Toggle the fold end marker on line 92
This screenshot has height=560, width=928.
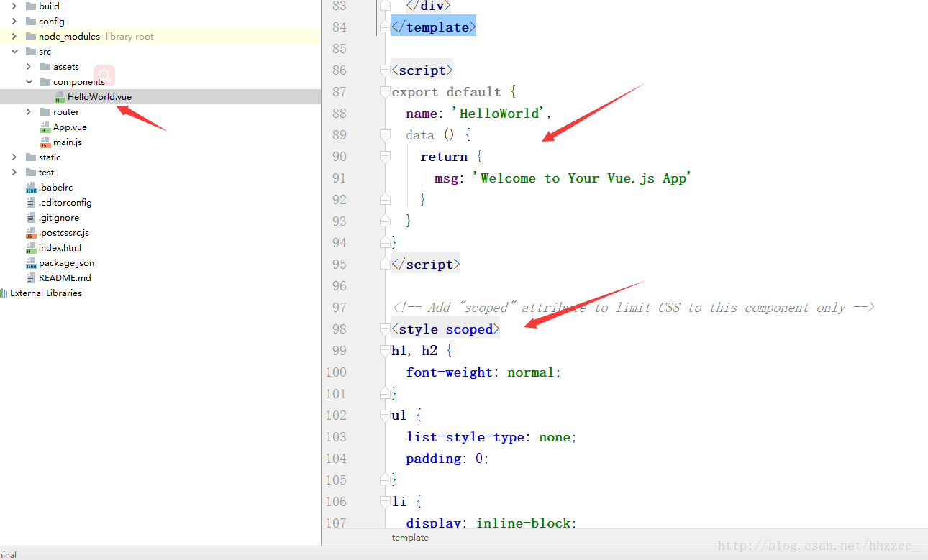point(385,200)
